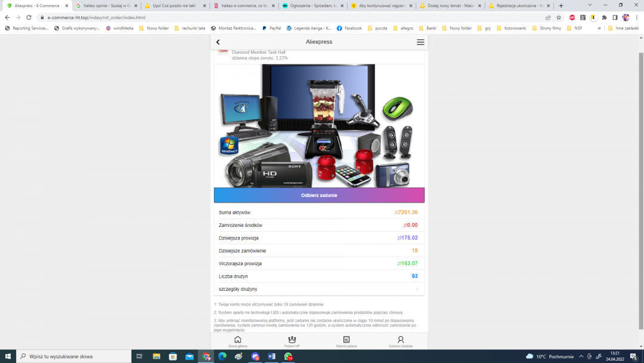The height and width of the screenshot is (363, 644).
Task: Open Centrum Osobiste profile icon
Action: tap(401, 341)
